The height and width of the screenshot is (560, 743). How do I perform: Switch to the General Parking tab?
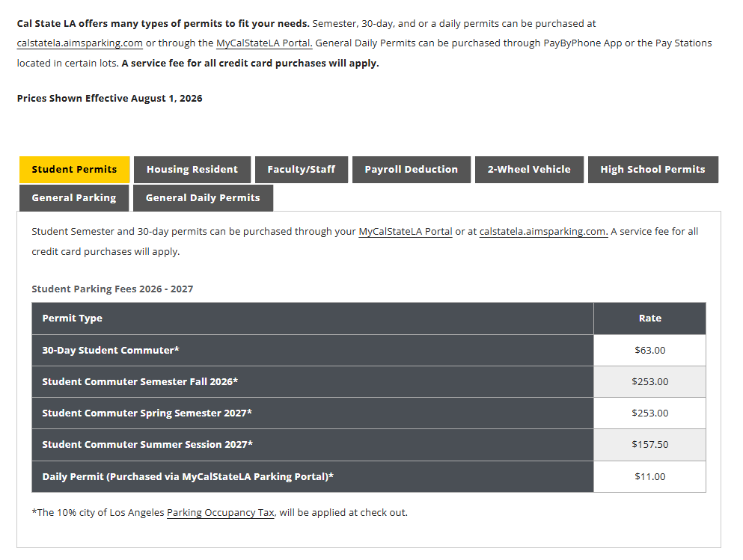tap(74, 198)
